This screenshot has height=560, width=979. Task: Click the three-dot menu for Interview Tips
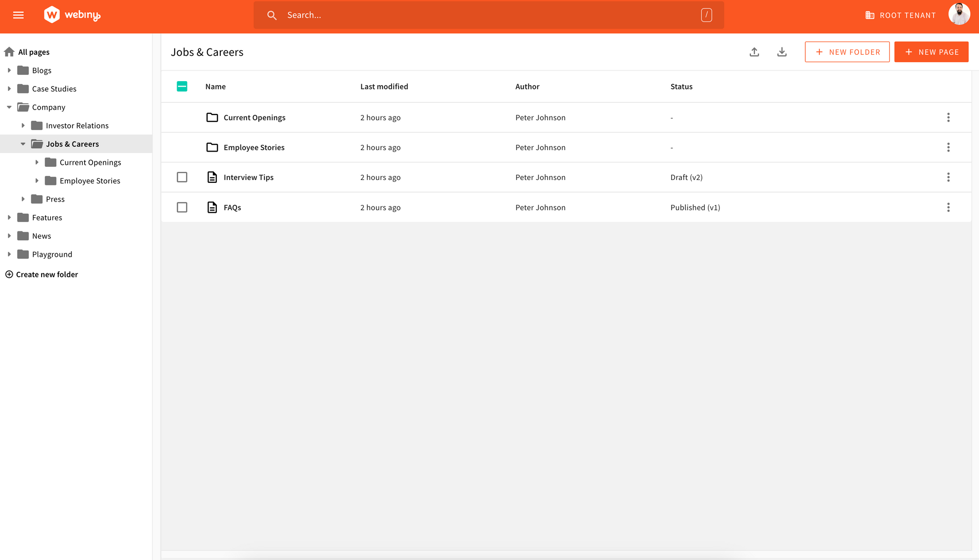948,177
